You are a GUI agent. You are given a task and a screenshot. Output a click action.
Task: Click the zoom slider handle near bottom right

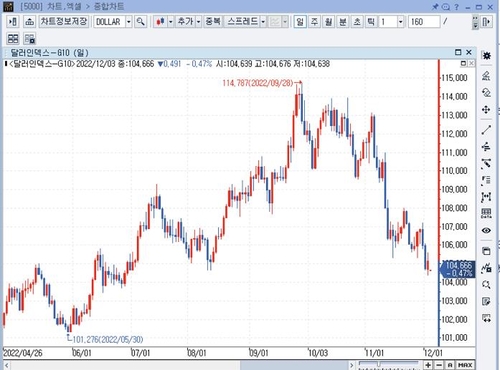[x=378, y=364]
